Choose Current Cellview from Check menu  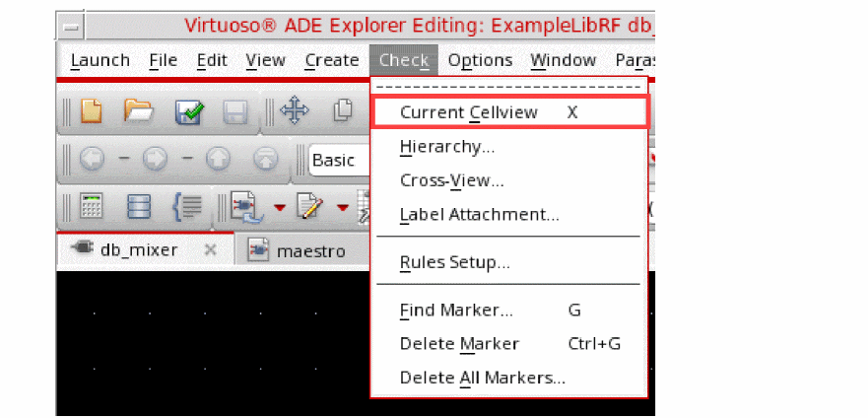508,112
